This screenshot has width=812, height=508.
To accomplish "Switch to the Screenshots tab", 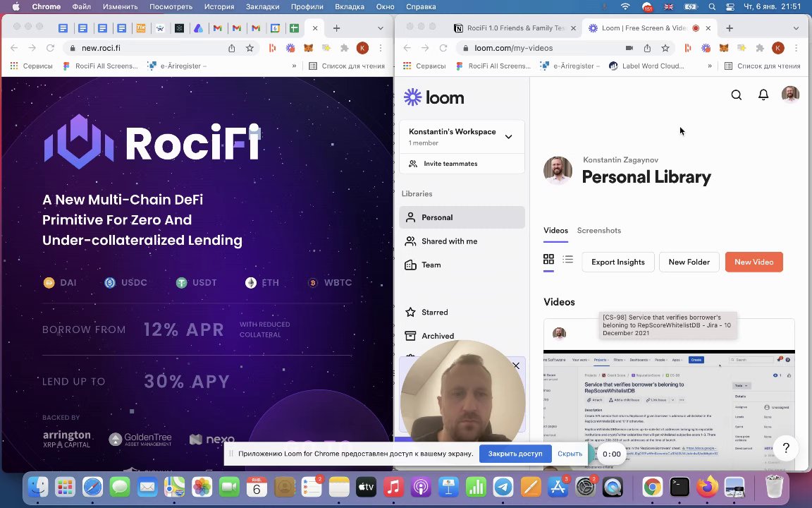I will [598, 230].
